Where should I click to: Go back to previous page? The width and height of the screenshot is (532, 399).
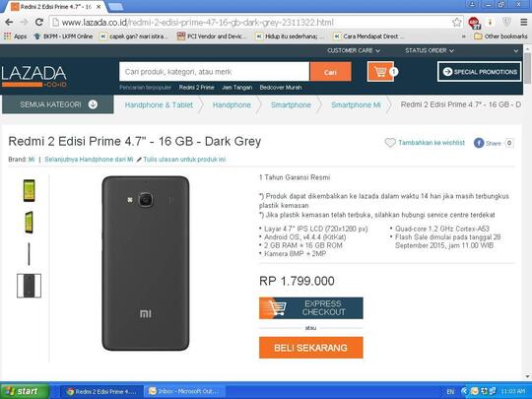(x=9, y=22)
